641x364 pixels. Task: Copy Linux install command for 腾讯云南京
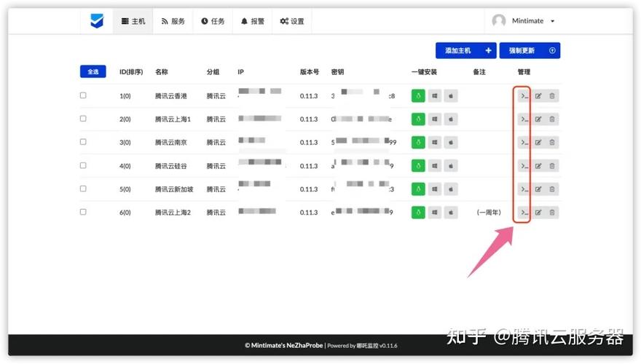coord(418,143)
